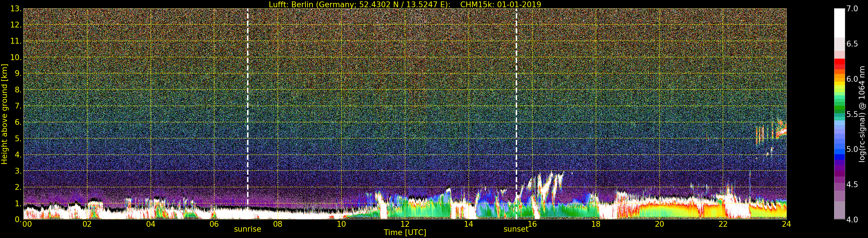Select the 10 km tick on the height axis
The width and height of the screenshot is (868, 238).
click(16, 57)
